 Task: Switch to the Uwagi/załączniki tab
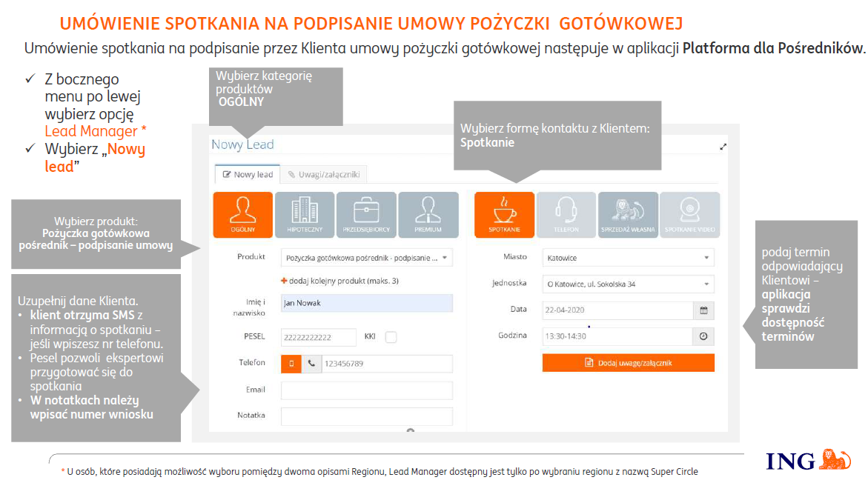tap(324, 175)
